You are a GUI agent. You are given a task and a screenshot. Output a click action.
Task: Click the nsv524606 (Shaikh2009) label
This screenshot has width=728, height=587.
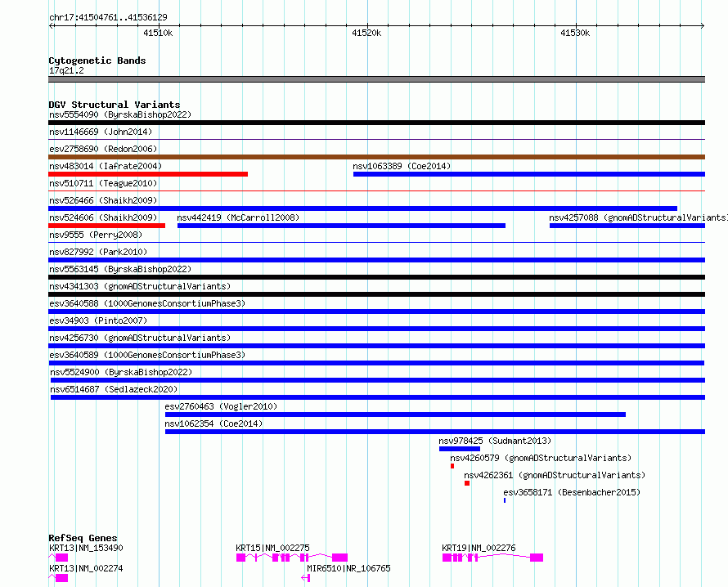[103, 217]
